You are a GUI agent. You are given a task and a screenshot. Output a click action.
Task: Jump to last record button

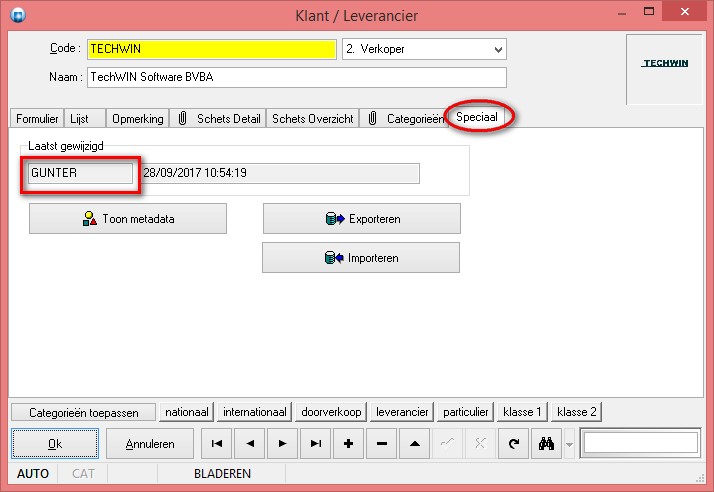(x=316, y=443)
